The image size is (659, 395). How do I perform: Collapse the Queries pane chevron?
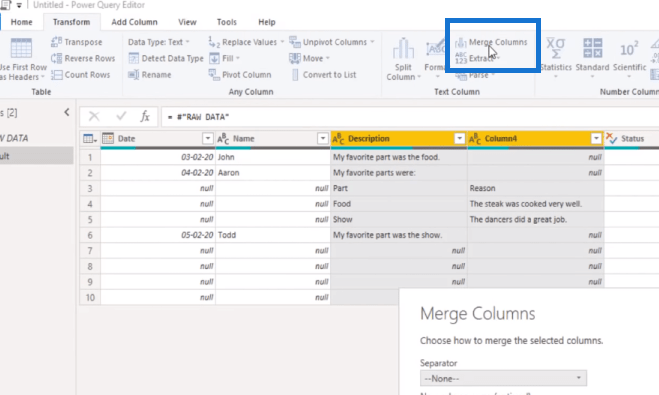click(66, 112)
